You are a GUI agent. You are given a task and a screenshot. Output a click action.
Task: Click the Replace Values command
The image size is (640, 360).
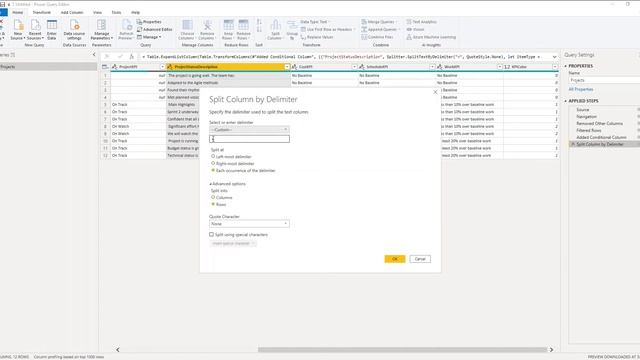(317, 37)
